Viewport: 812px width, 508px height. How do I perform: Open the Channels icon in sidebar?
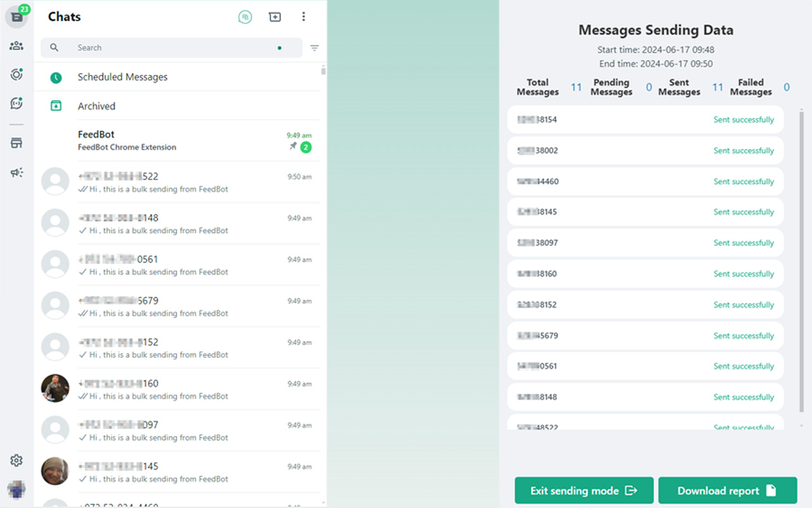click(x=16, y=103)
